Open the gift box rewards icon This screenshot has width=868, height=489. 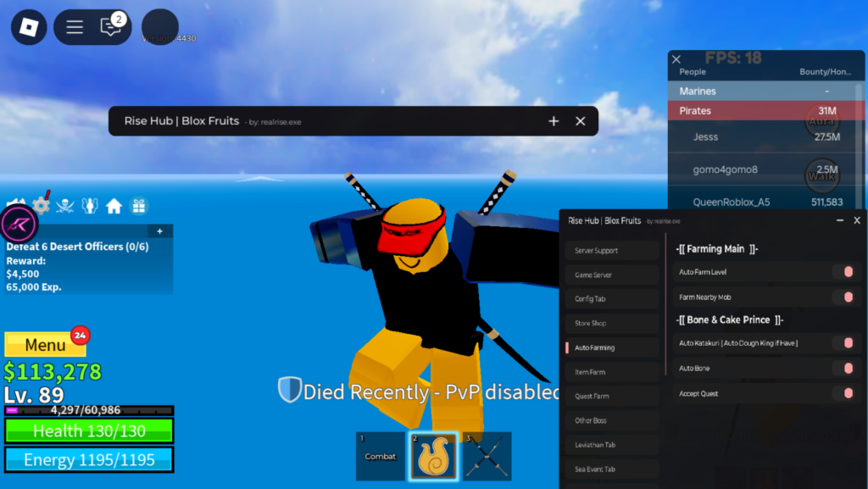pos(138,206)
